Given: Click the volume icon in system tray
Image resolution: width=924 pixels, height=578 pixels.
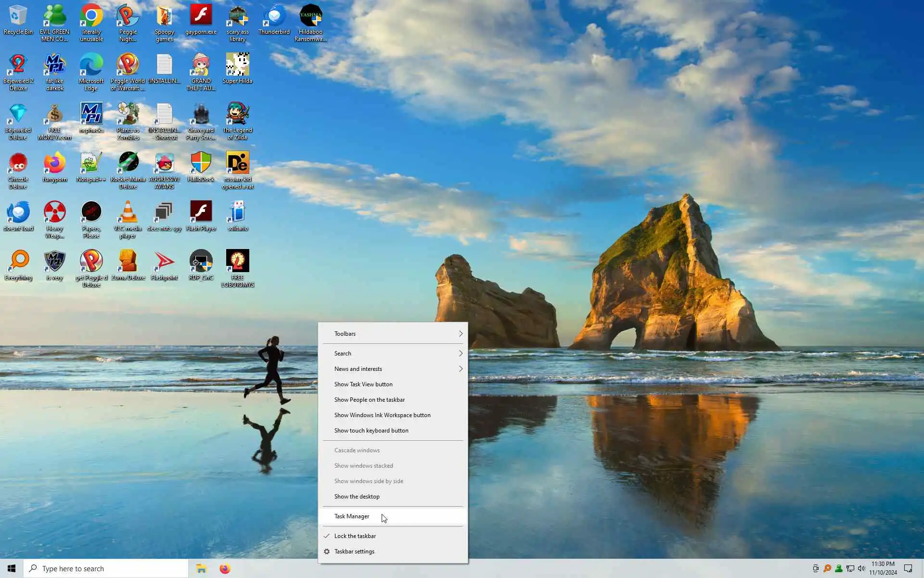Looking at the screenshot, I should 861,569.
